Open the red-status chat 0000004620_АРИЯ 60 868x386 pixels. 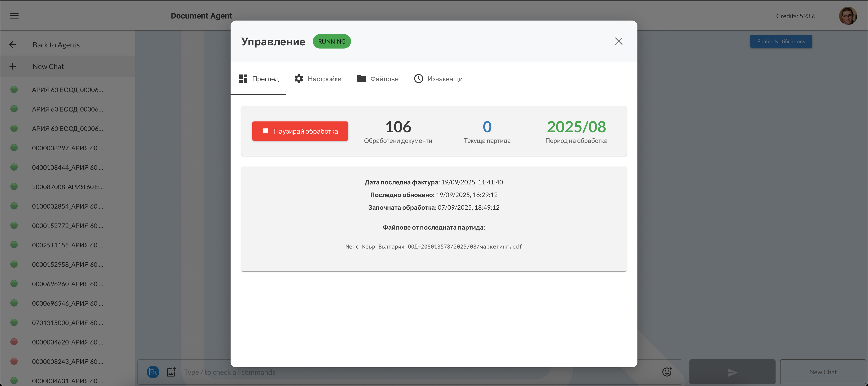(x=67, y=342)
